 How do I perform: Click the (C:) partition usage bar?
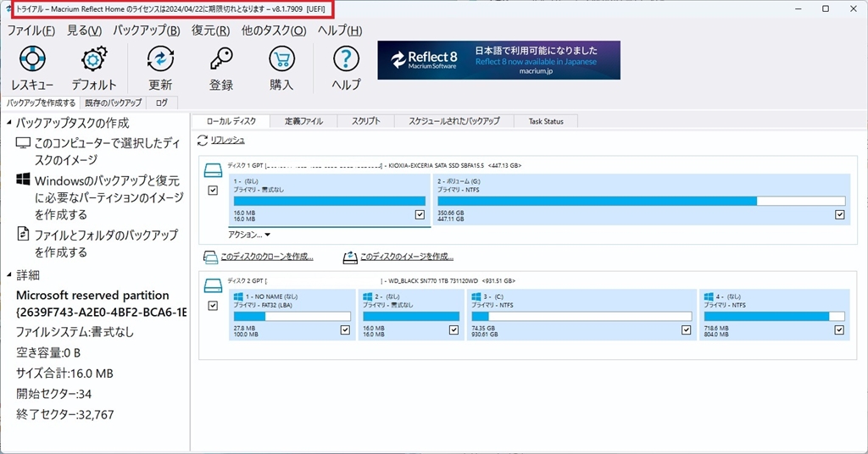point(581,316)
